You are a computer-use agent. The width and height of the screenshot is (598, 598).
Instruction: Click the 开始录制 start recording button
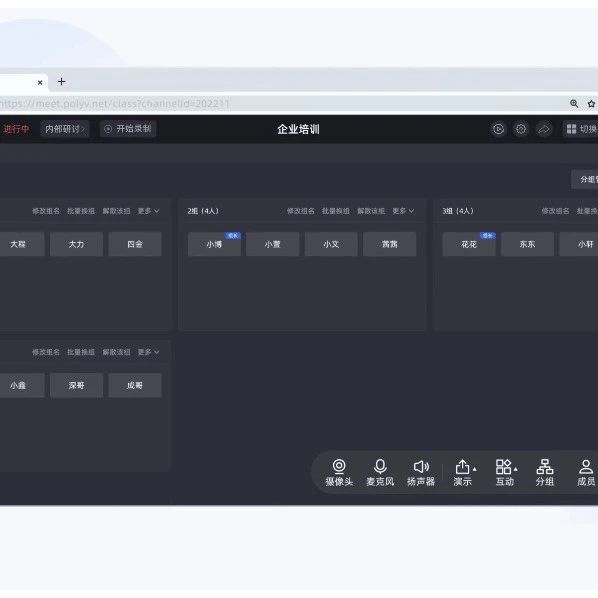128,129
